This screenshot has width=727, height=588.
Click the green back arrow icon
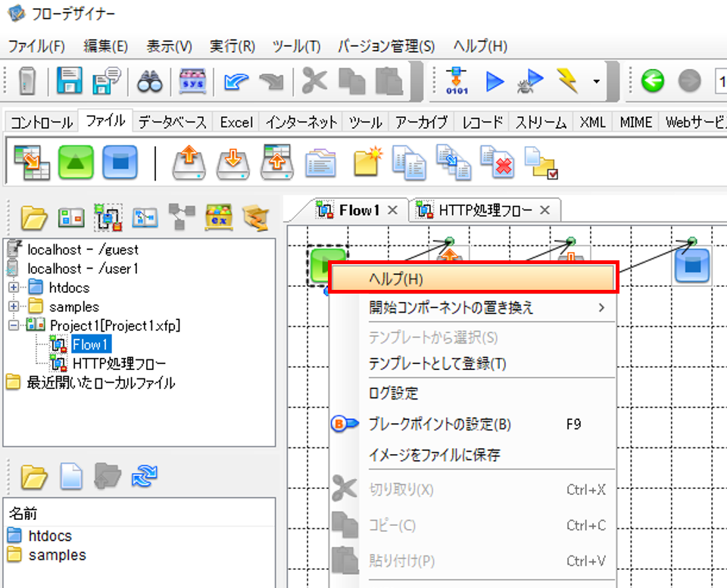click(x=652, y=81)
